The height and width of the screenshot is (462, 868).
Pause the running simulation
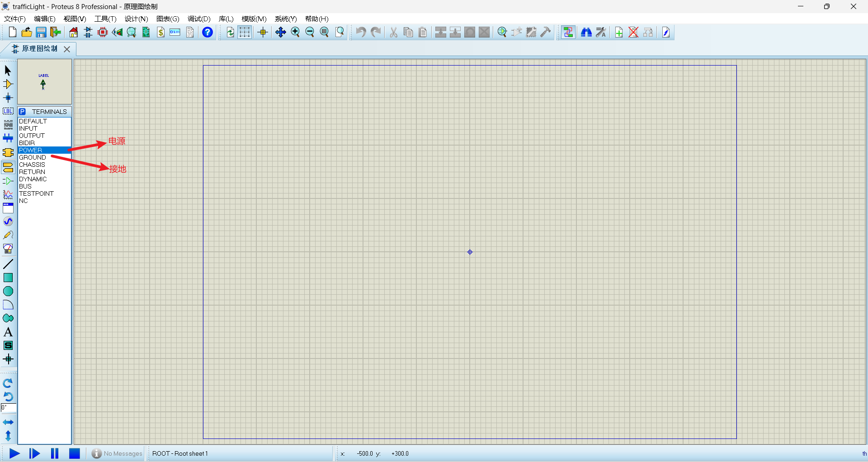[55, 453]
